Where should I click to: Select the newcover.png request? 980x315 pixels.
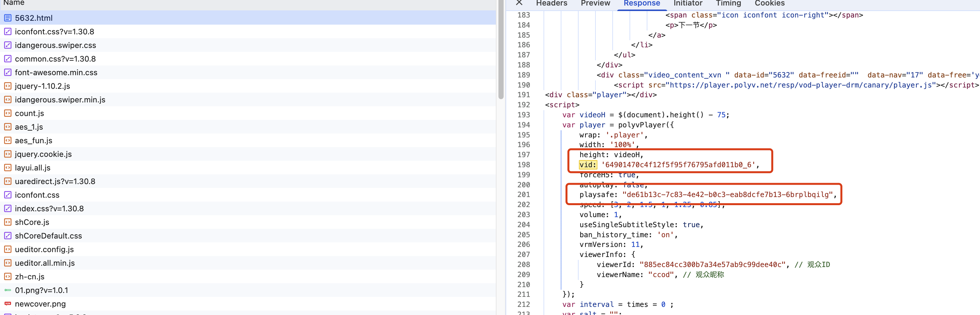(x=248, y=304)
